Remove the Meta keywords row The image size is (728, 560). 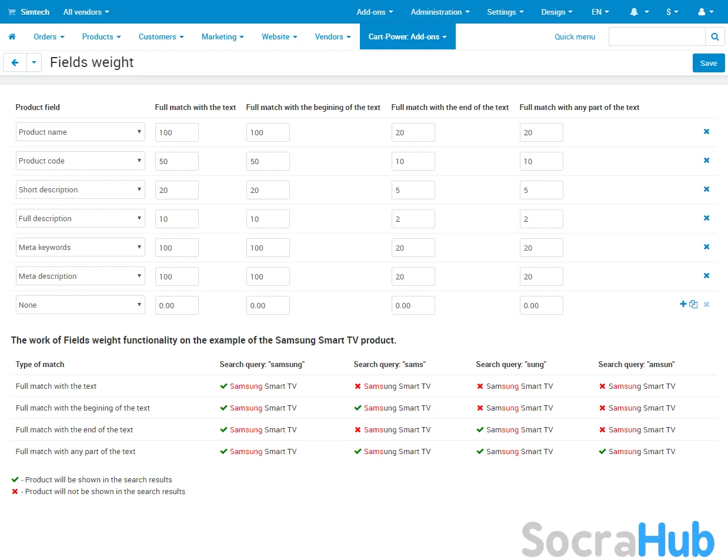tap(706, 247)
